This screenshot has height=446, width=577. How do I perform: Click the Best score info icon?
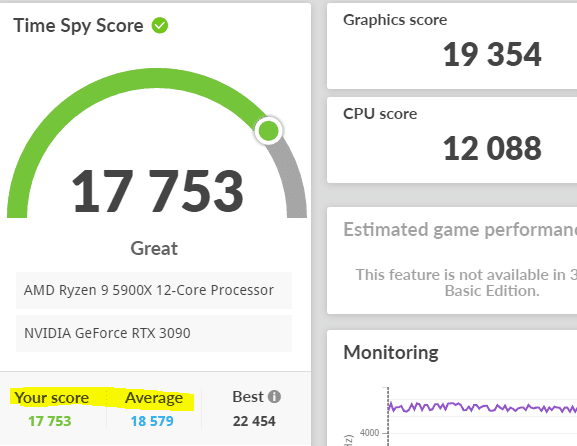(x=274, y=397)
